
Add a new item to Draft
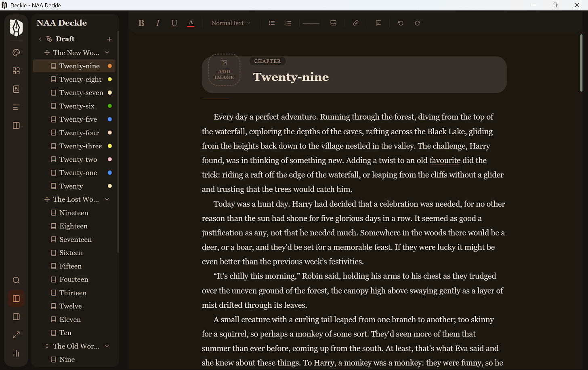coord(109,39)
